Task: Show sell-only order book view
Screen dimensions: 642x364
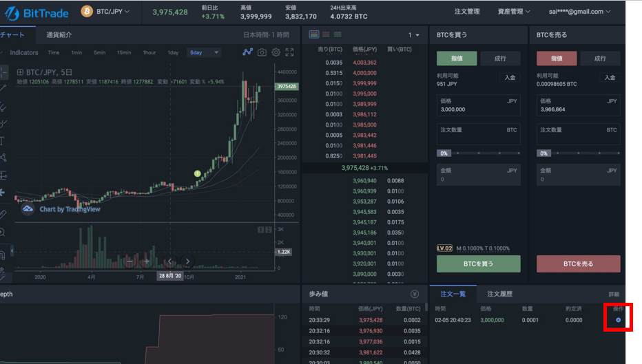Action: [326, 34]
